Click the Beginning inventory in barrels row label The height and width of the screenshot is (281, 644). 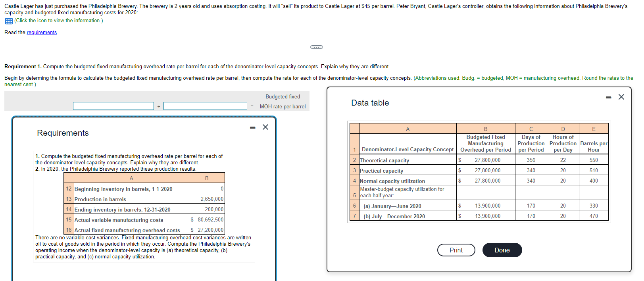click(123, 189)
